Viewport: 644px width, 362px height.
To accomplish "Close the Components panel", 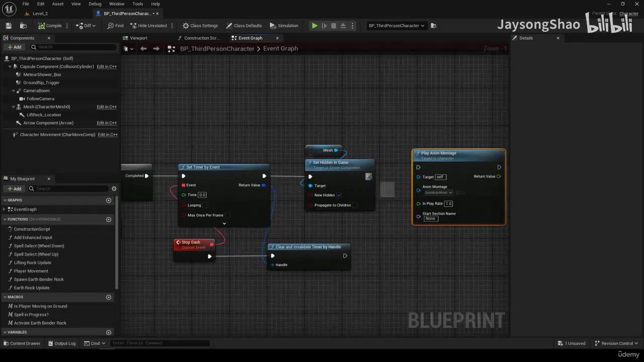I will [x=49, y=38].
